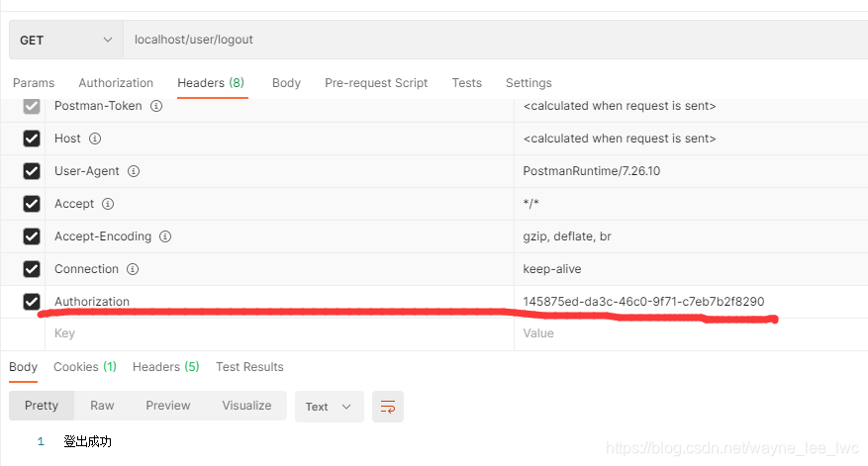
Task: Switch to Preview response view
Action: coord(167,406)
